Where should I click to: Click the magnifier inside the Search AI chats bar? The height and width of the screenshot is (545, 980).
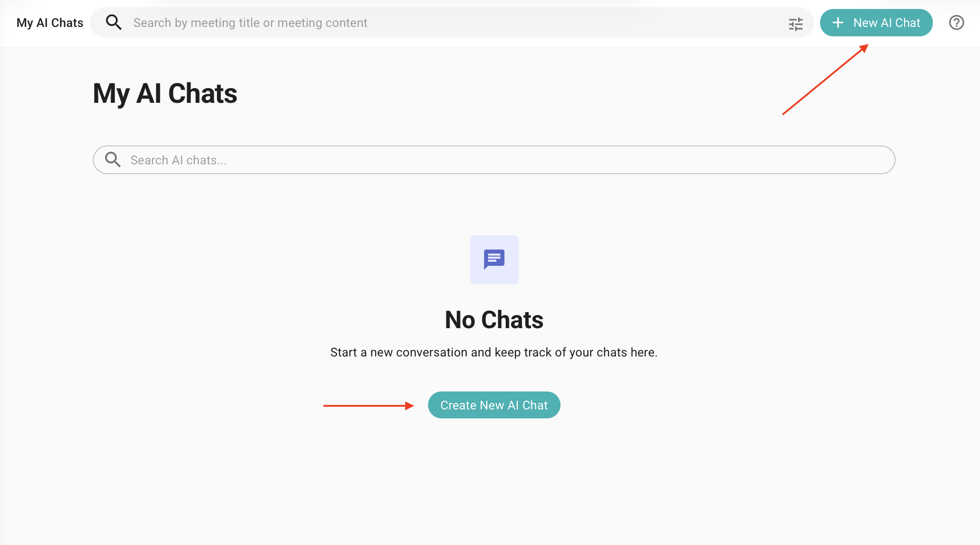point(113,159)
